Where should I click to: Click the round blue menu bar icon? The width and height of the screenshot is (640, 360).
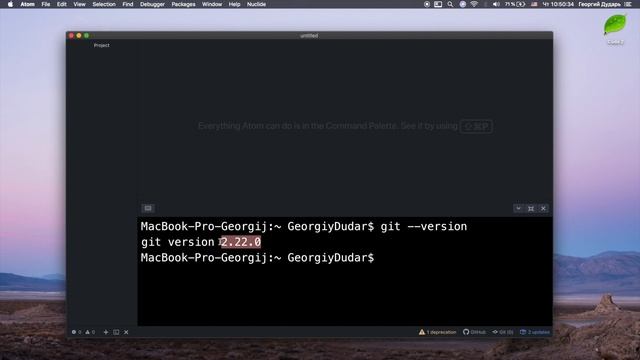pyautogui.click(x=462, y=4)
